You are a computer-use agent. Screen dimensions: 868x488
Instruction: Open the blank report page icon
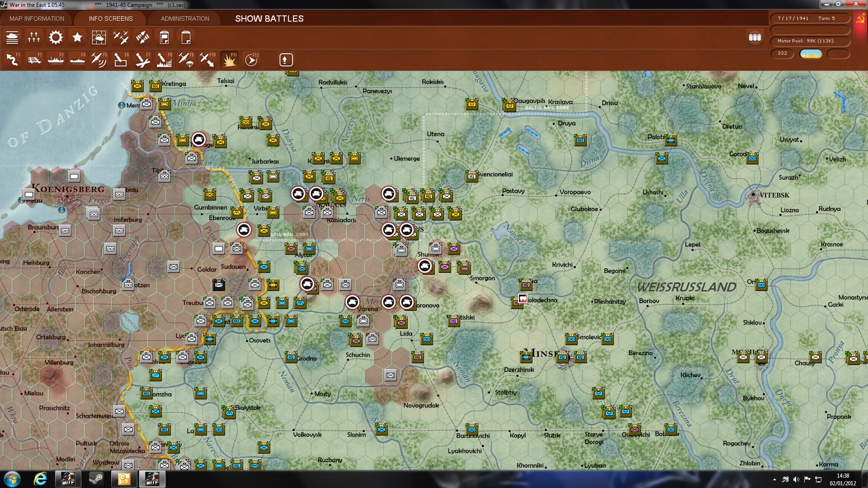coord(186,38)
